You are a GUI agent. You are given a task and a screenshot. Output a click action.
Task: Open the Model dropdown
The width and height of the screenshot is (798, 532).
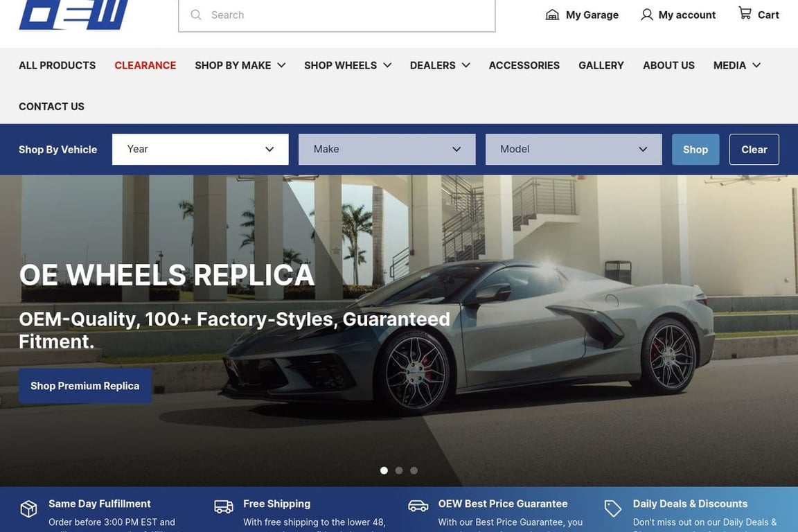tap(574, 149)
